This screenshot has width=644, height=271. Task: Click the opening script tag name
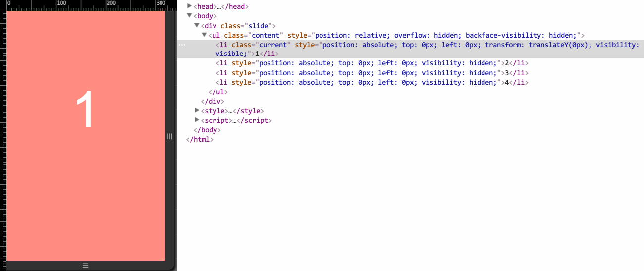[216, 120]
